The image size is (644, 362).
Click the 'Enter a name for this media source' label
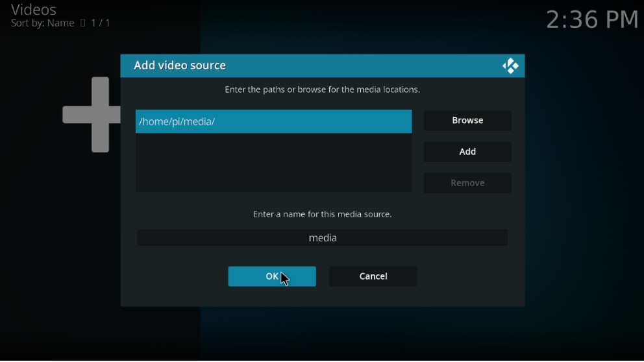coord(322,213)
